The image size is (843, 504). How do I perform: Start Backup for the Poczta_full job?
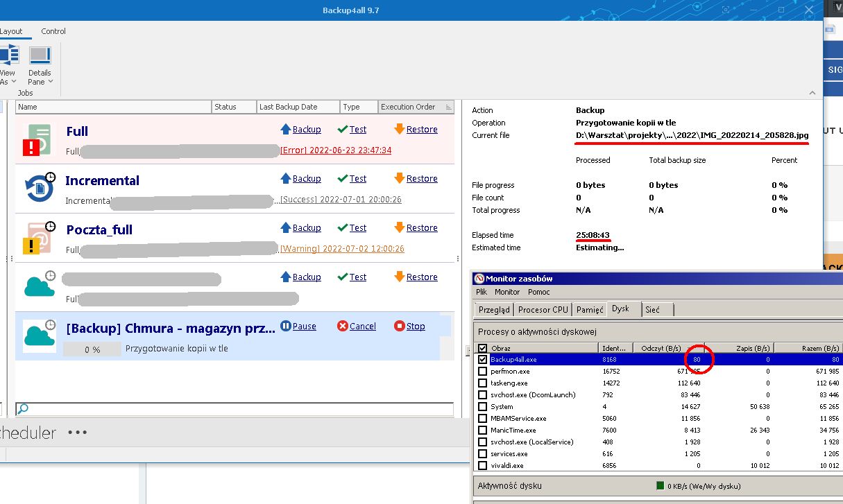click(300, 227)
